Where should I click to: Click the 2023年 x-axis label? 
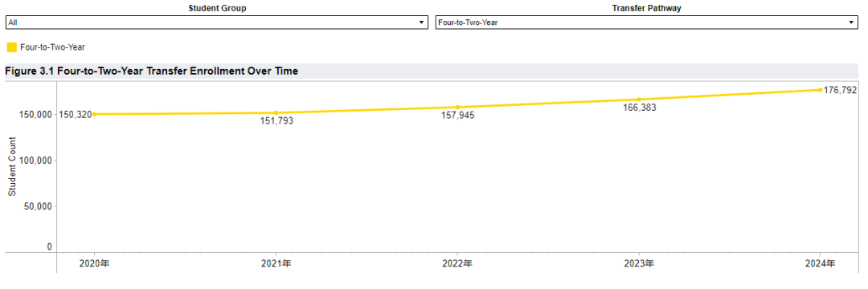pyautogui.click(x=639, y=264)
